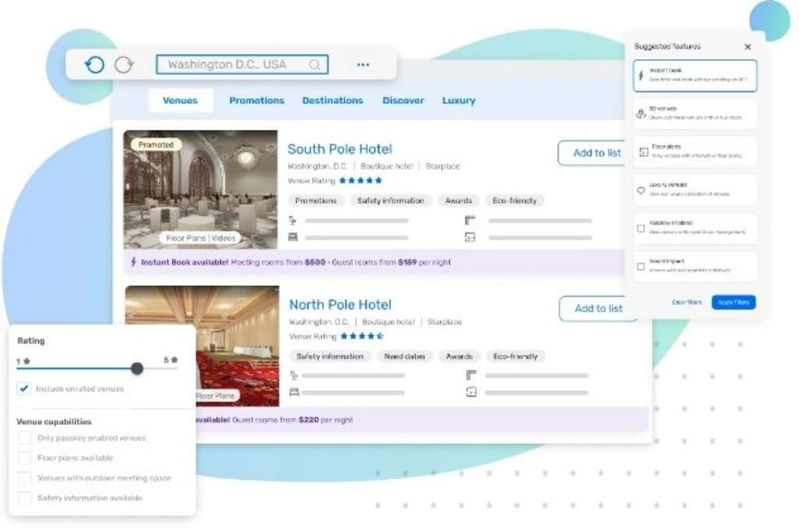Select the 3D venues icon in Suggested features

641,114
